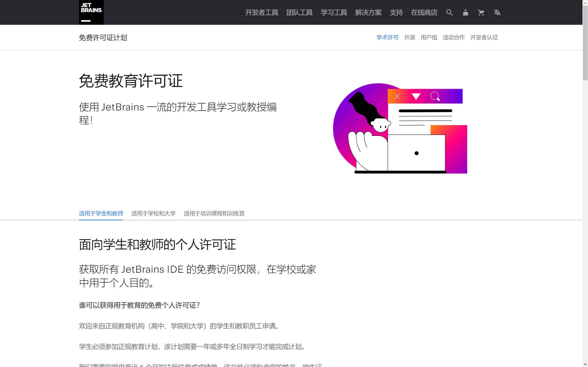This screenshot has width=588, height=367.
Task: Click the 谁可以获得用于教育的免费个人许可证? text
Action: point(139,305)
